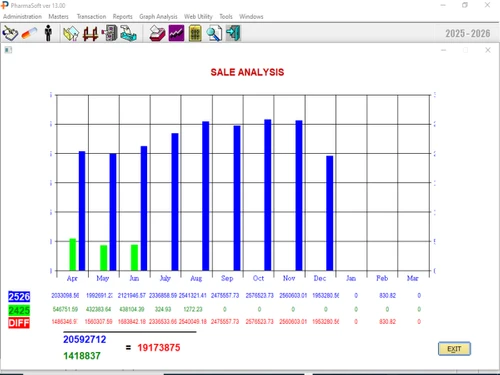This screenshot has height=375, width=500.
Task: Click the green bar for Apr
Action: tap(73, 254)
